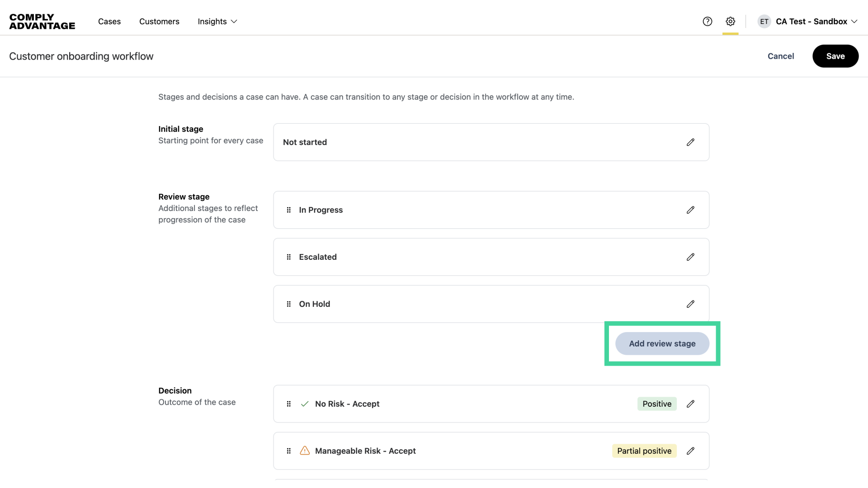This screenshot has height=488, width=868.
Task: Go to the Cases menu
Action: point(109,22)
